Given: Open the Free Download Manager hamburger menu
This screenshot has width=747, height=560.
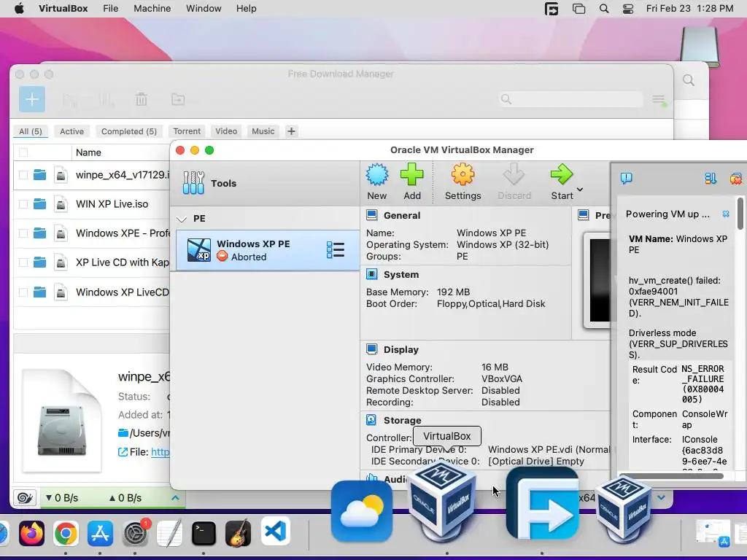Looking at the screenshot, I should point(659,99).
